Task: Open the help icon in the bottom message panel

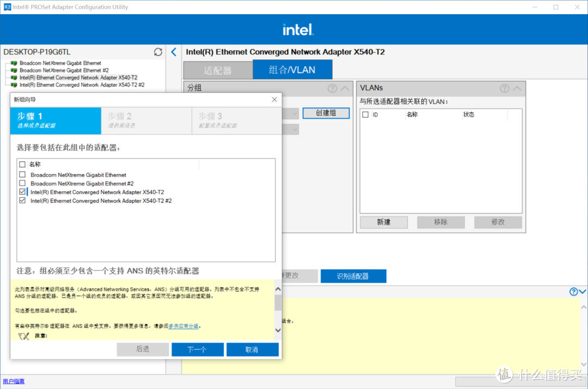Action: click(x=573, y=292)
